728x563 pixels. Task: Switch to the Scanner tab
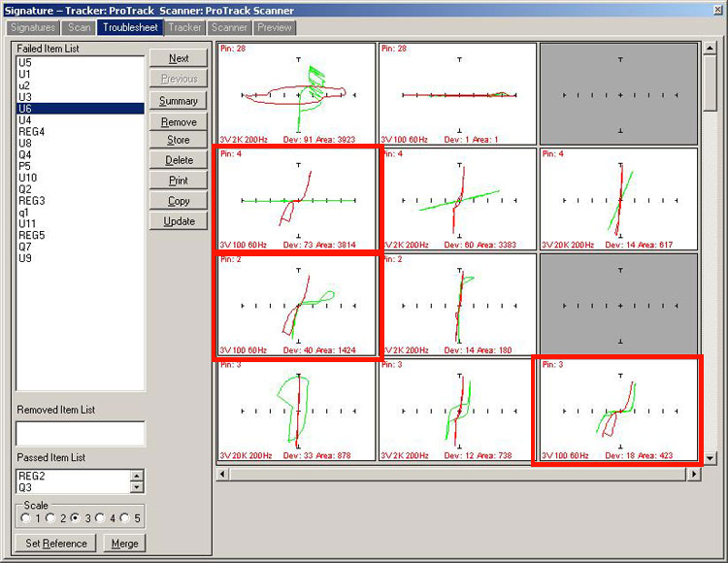229,27
